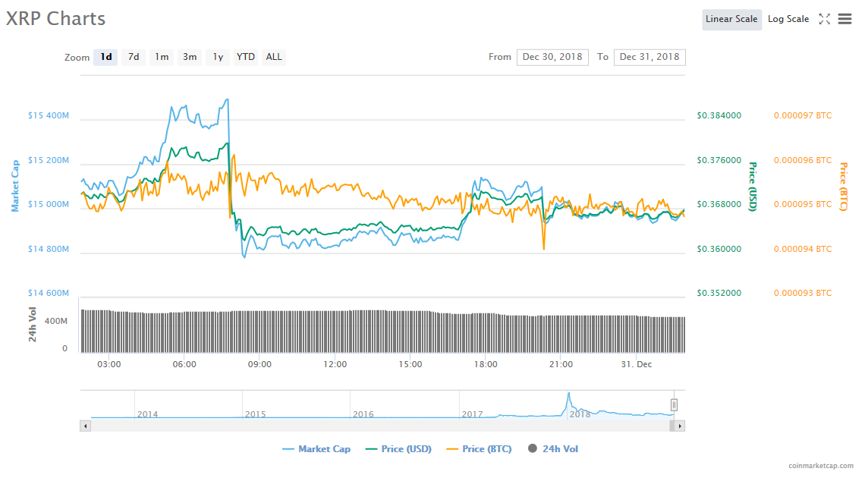Select the 7d zoom range
The width and height of the screenshot is (868, 481).
(134, 57)
